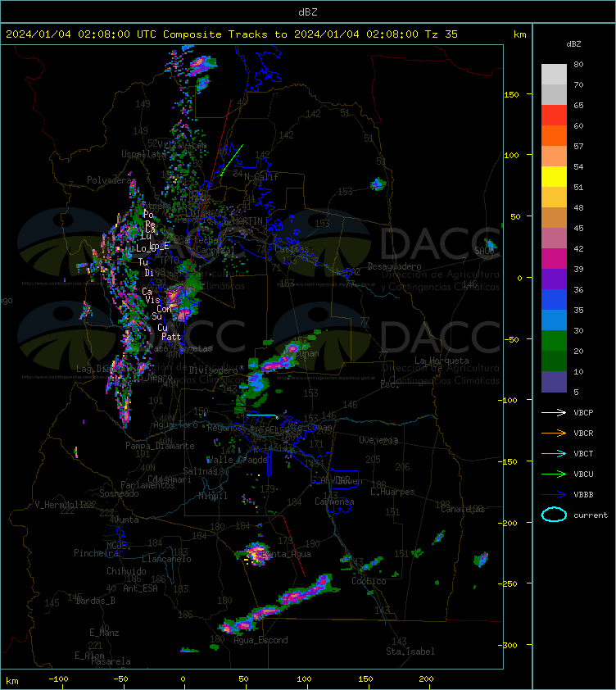Click the strong echo cell near Punta_Agua

click(256, 553)
